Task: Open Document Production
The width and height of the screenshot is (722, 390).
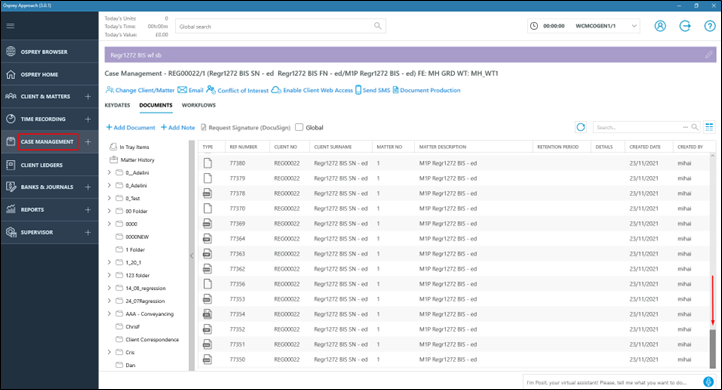Action: (426, 90)
